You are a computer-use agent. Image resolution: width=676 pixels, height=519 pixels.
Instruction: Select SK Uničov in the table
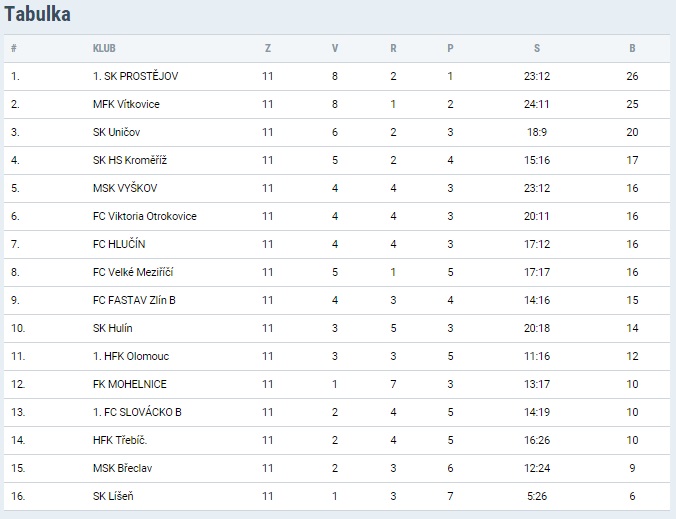click(116, 132)
